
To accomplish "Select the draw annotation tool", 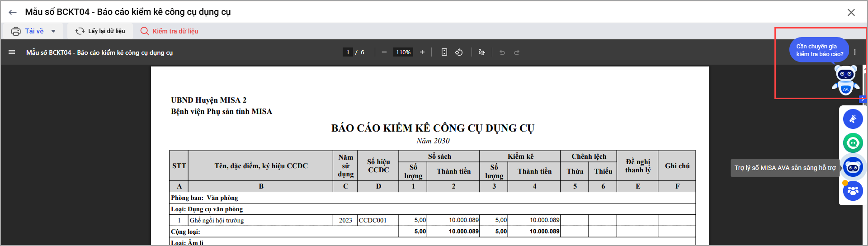I will (481, 52).
